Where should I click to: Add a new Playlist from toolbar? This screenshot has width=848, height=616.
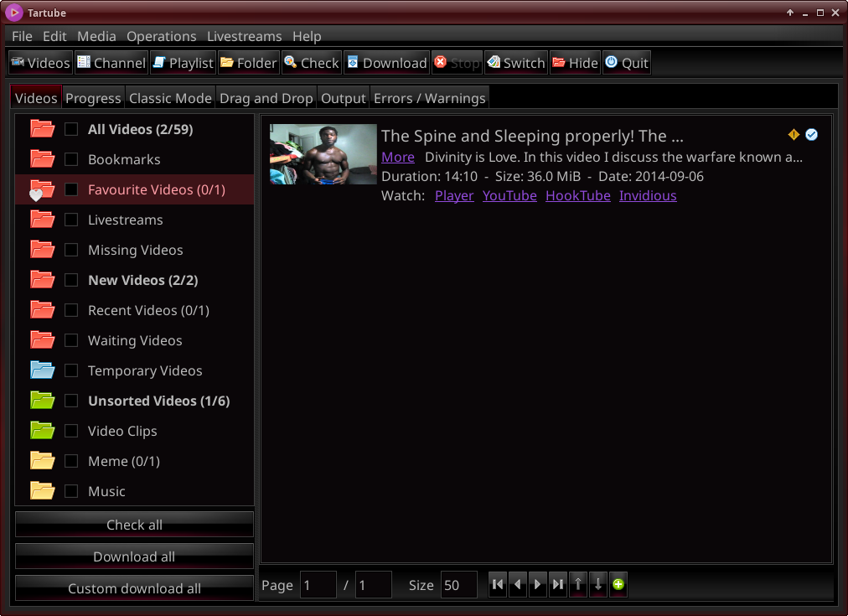(183, 63)
